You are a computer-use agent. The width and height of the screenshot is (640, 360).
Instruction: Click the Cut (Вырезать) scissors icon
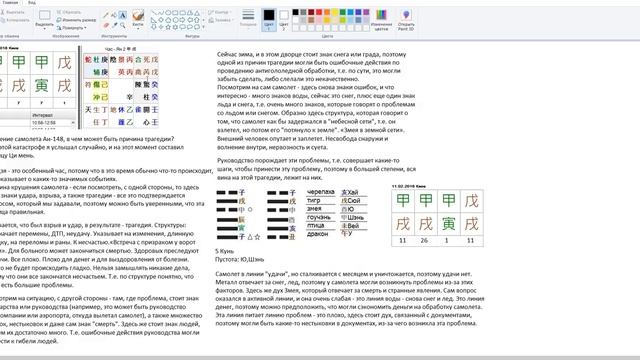2,12
